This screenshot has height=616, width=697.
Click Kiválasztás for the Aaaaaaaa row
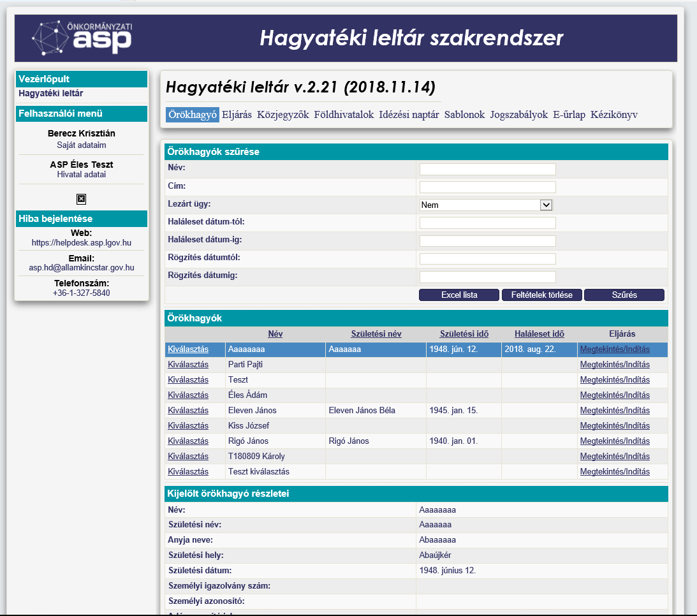click(x=188, y=349)
